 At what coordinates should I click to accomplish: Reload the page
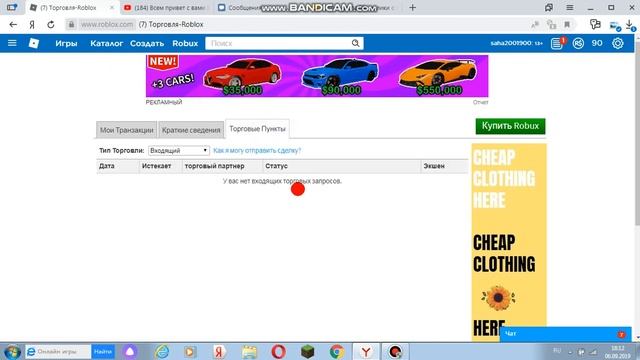tap(51, 24)
